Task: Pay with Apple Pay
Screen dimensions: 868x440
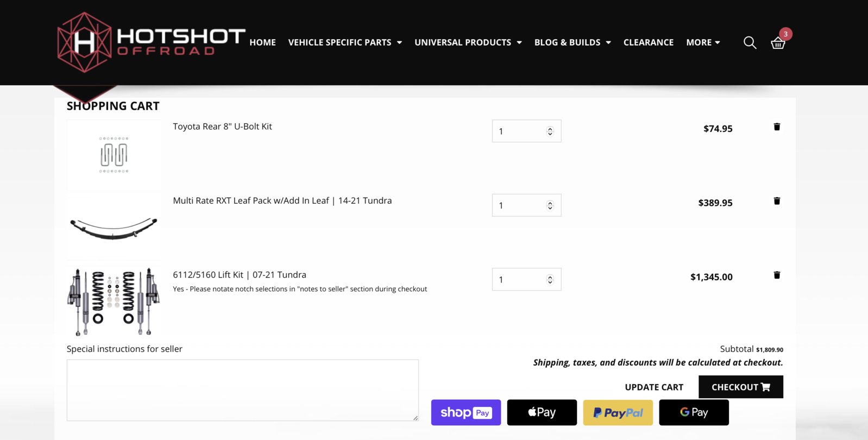Action: 542,412
